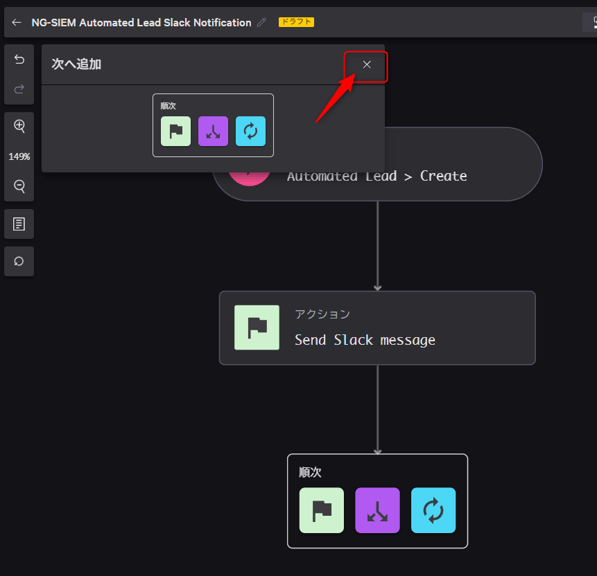Viewport: 597px width, 576px height.
Task: Close the 次へ追加 panel
Action: (x=366, y=65)
